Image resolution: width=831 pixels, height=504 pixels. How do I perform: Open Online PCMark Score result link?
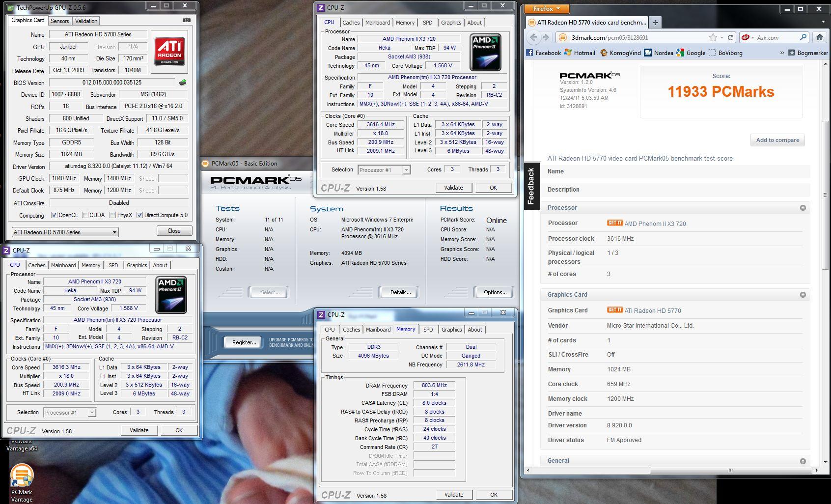pyautogui.click(x=496, y=220)
